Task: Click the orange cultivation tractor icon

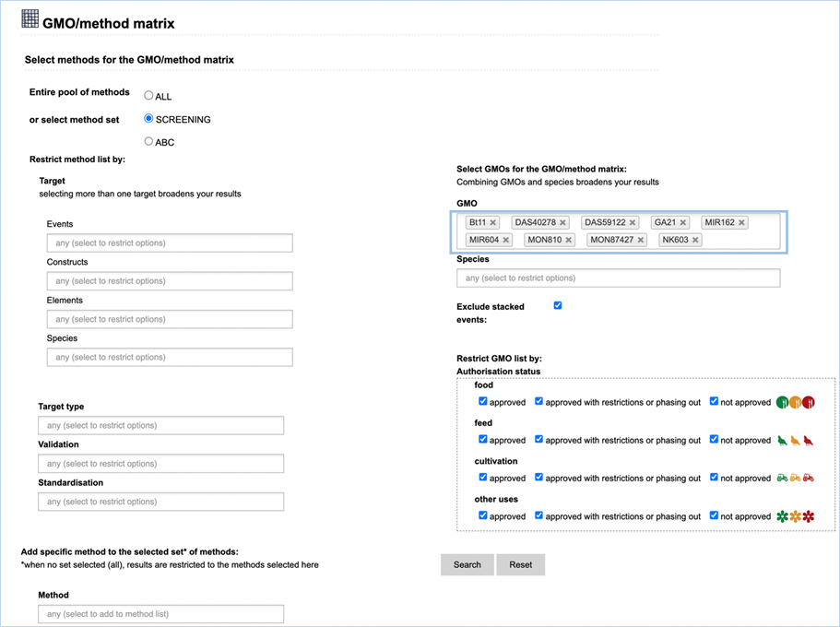Action: [796, 478]
